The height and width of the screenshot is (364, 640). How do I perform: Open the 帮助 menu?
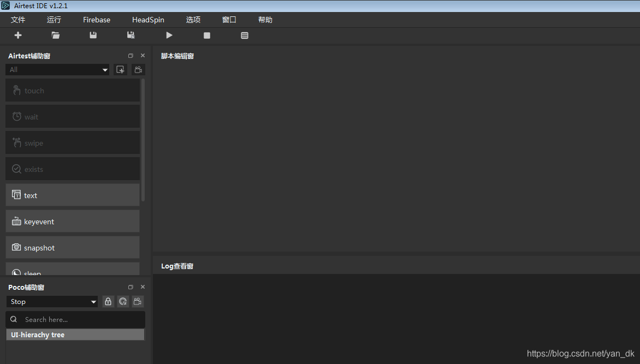265,20
